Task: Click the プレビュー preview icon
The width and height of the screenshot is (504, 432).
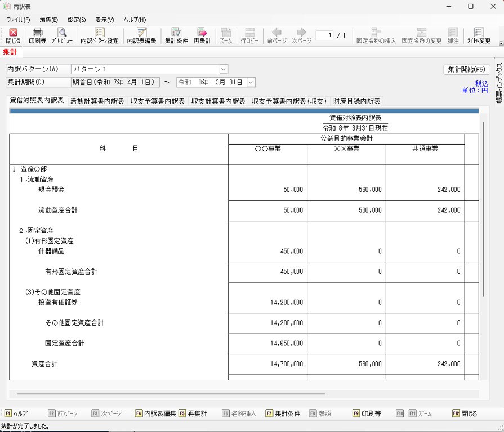Action: (62, 36)
